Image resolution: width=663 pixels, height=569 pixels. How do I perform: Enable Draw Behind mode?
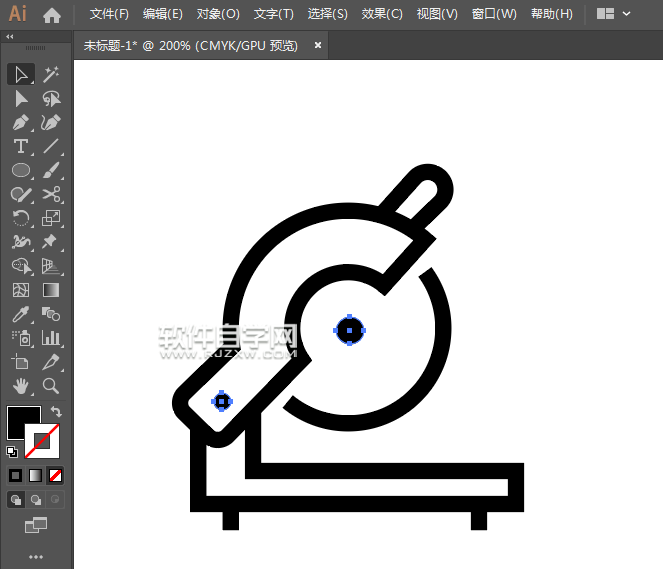(36, 499)
